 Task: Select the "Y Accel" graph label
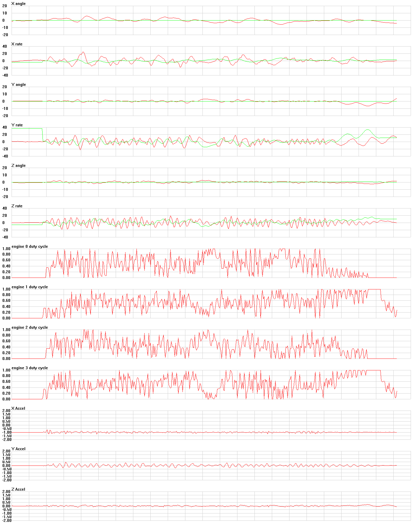point(18,449)
